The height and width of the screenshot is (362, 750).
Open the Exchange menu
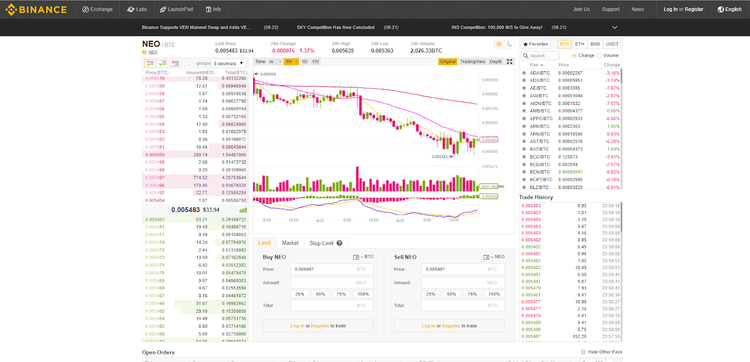point(98,9)
